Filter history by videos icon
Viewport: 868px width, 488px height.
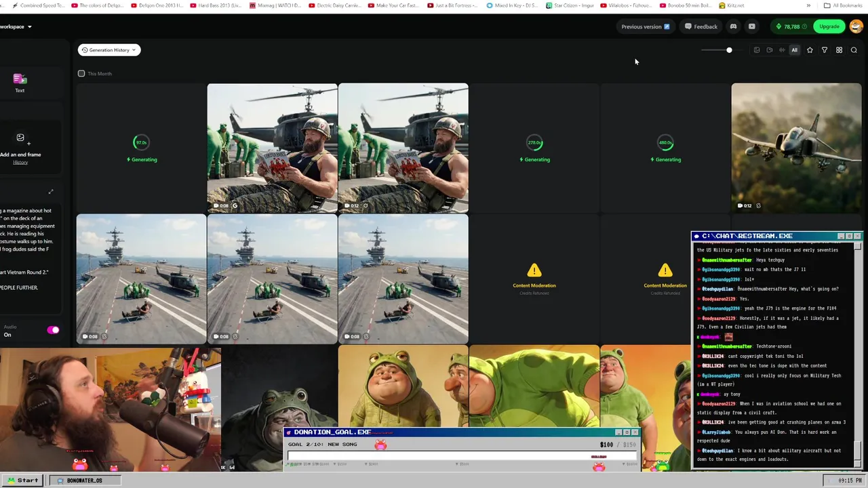click(769, 50)
